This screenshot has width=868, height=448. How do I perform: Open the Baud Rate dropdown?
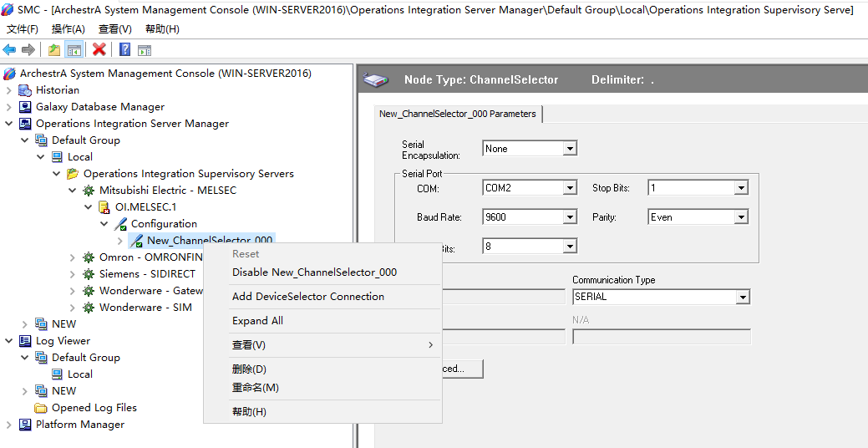(x=570, y=217)
